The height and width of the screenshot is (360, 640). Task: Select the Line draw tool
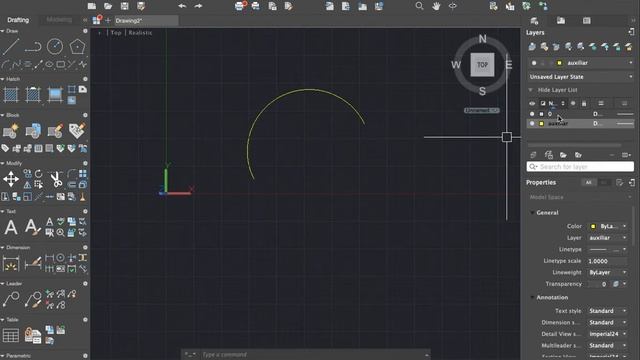click(x=11, y=47)
